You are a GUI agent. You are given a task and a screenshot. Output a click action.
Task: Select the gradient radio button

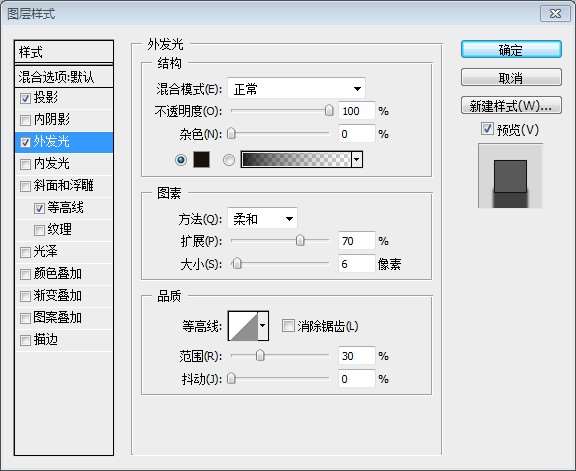229,160
